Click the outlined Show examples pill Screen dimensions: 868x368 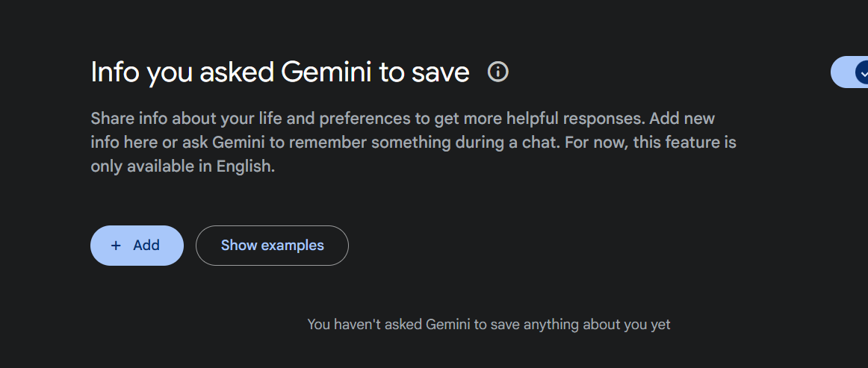coord(273,246)
